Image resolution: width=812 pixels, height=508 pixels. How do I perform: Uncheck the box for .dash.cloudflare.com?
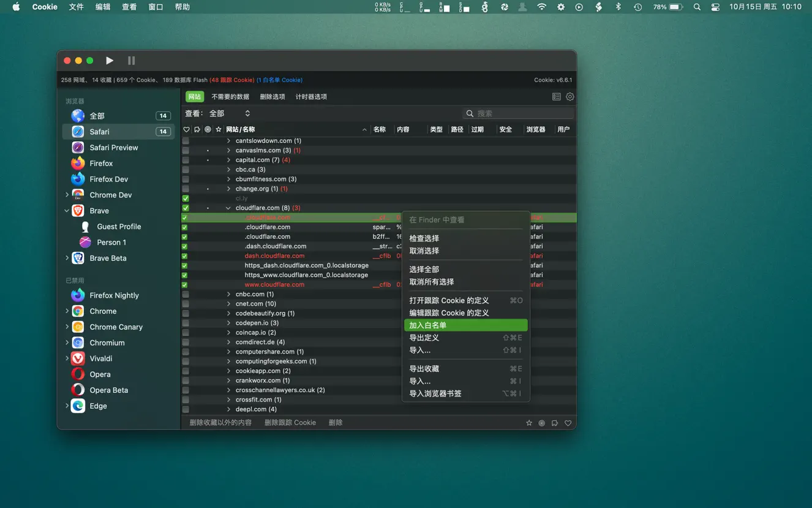184,246
